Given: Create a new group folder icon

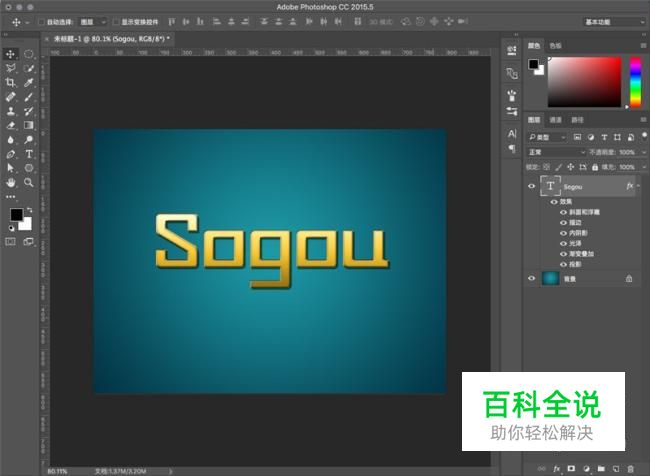Looking at the screenshot, I should pos(601,469).
